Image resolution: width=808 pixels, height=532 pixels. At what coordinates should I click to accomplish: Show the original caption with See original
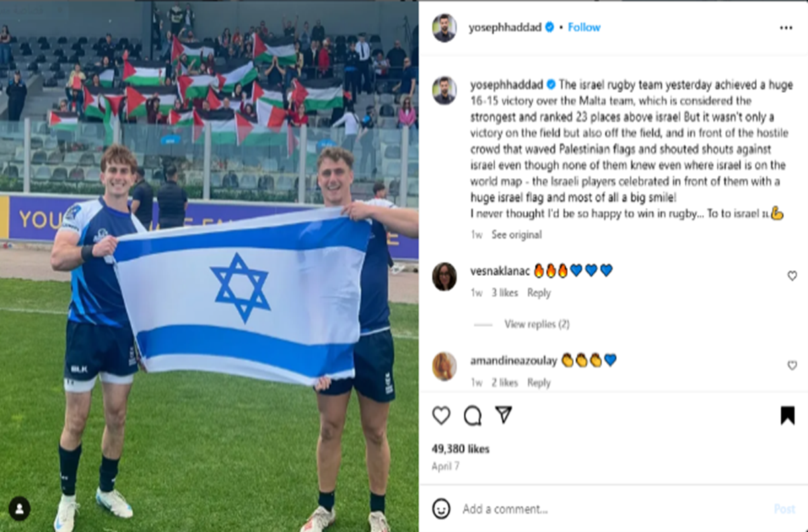point(516,235)
